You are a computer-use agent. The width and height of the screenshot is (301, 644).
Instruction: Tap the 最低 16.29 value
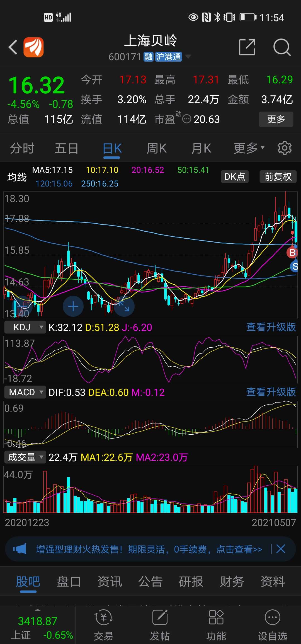[279, 80]
